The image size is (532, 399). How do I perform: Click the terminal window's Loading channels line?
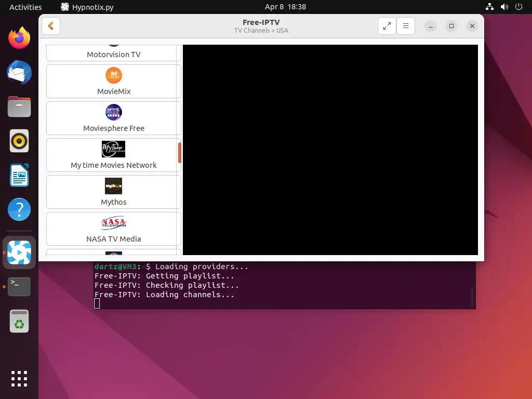(x=164, y=295)
